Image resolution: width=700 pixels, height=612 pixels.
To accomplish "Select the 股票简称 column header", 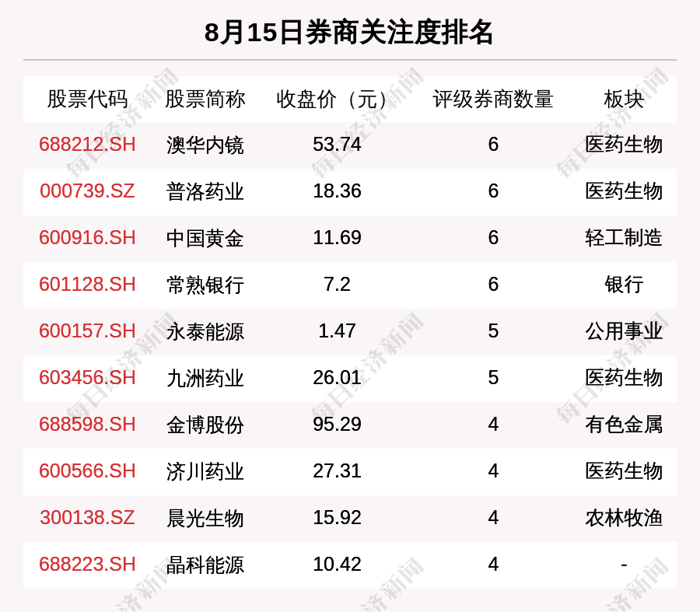I will click(205, 99).
